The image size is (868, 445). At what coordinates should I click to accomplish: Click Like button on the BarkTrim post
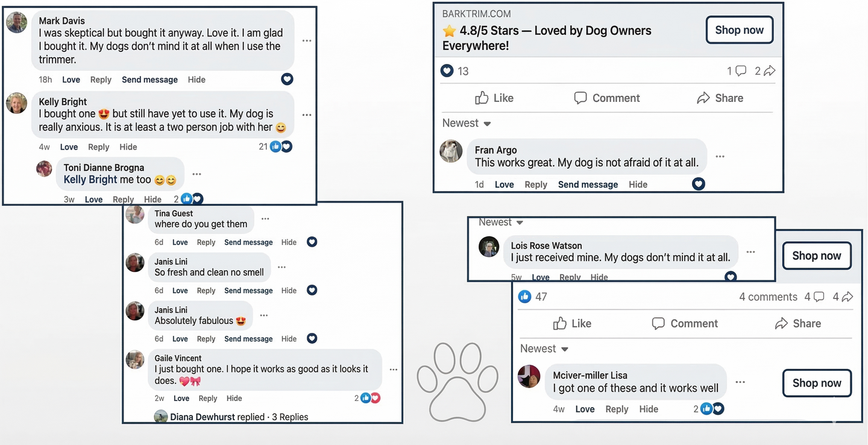pyautogui.click(x=494, y=98)
